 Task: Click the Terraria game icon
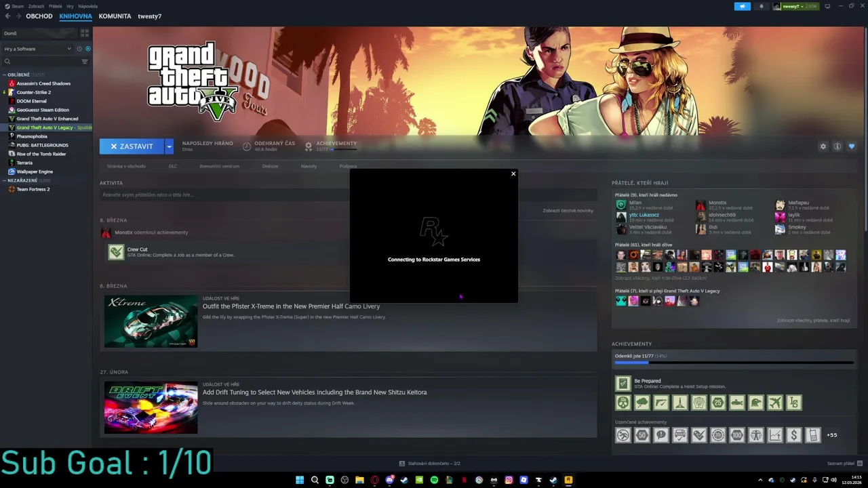pyautogui.click(x=12, y=163)
